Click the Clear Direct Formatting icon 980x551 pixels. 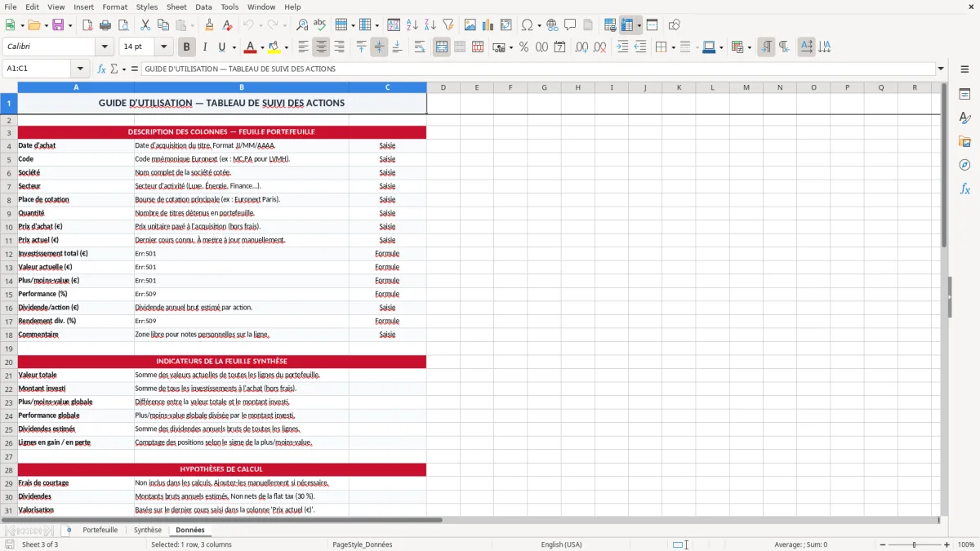click(x=226, y=25)
